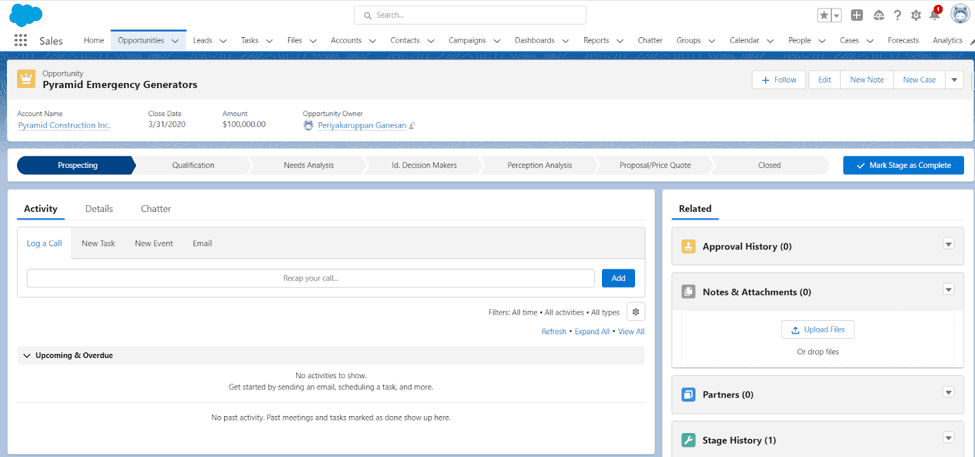Open the favorites list dropdown arrow
Image resolution: width=975 pixels, height=457 pixels.
pyautogui.click(x=836, y=16)
